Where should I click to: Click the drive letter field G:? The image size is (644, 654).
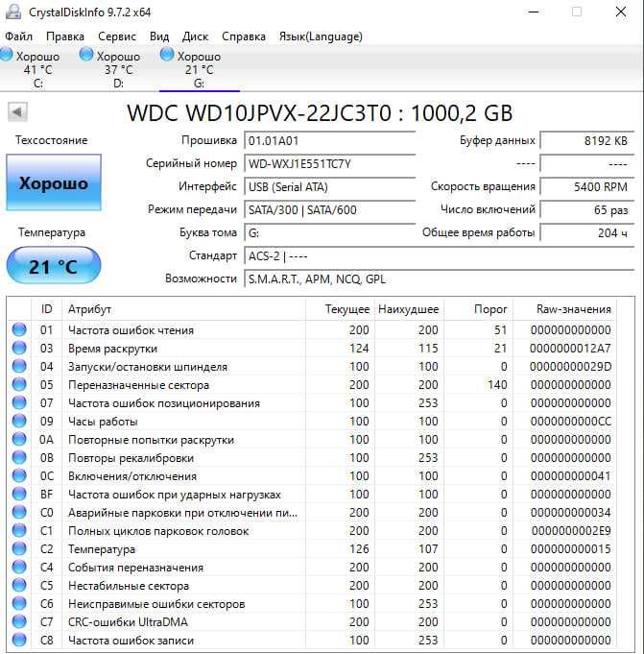point(329,232)
